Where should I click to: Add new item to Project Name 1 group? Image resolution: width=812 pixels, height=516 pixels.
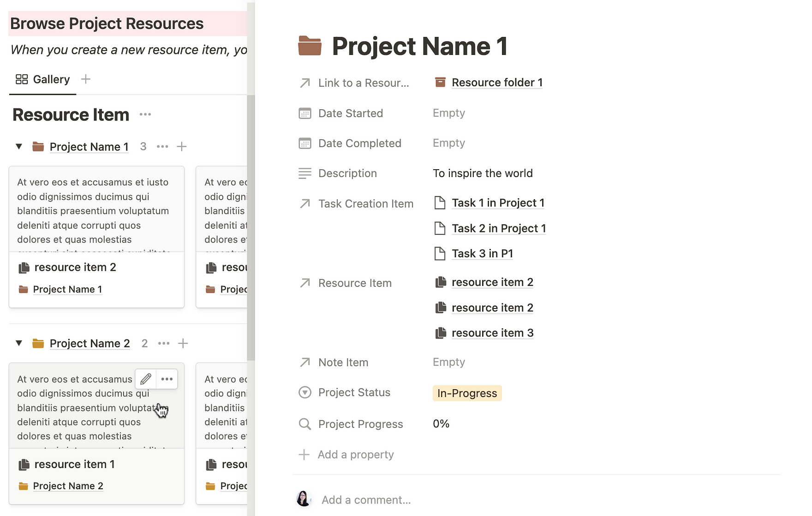[x=182, y=147]
